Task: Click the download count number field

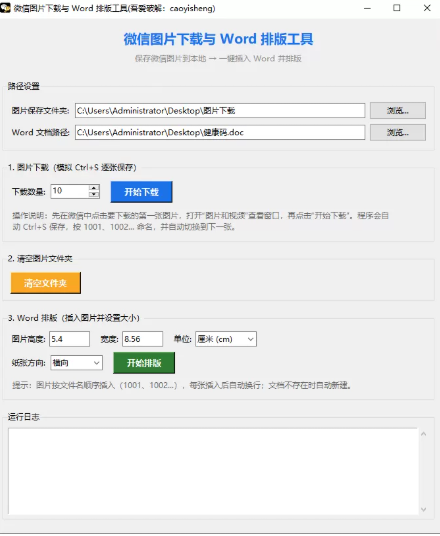Action: [x=70, y=191]
